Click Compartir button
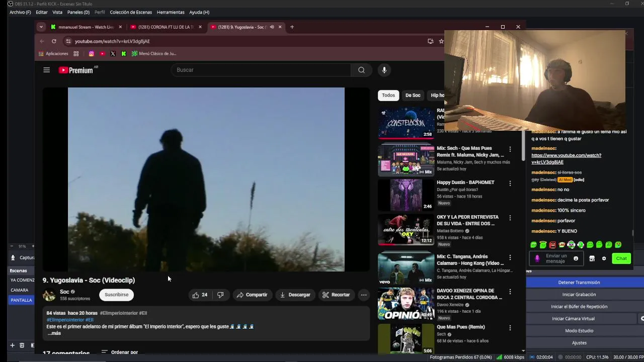644x362 pixels. pos(252,295)
